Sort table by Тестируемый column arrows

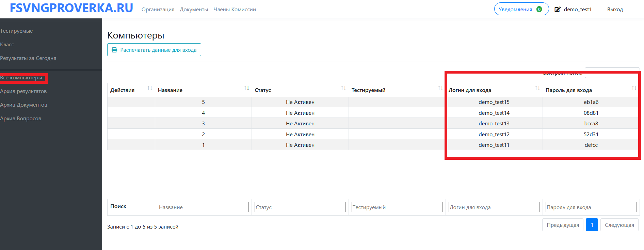[x=440, y=88]
